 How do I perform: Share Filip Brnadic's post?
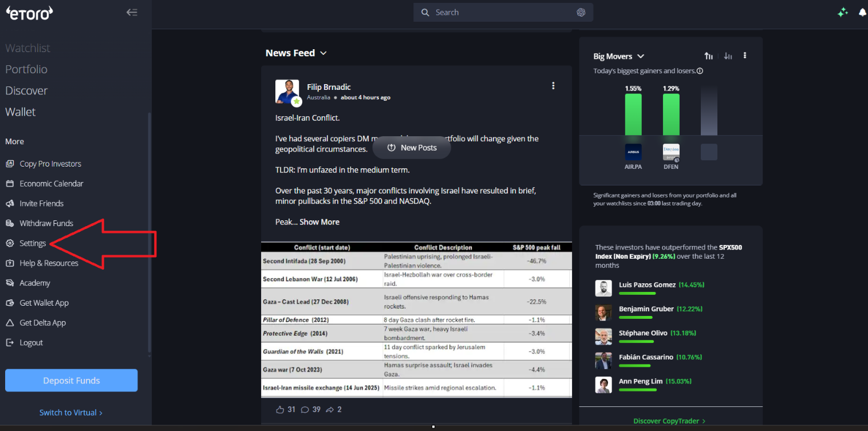pyautogui.click(x=329, y=409)
